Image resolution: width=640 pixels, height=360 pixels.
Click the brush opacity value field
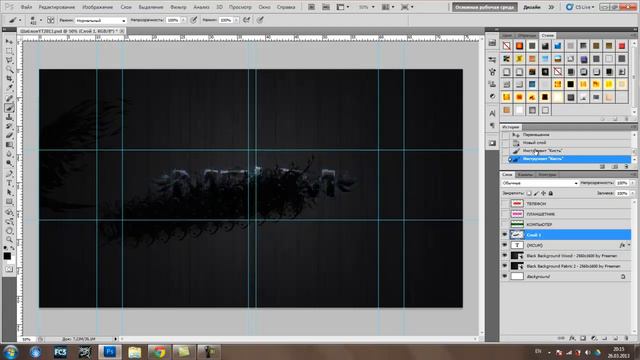coord(173,20)
